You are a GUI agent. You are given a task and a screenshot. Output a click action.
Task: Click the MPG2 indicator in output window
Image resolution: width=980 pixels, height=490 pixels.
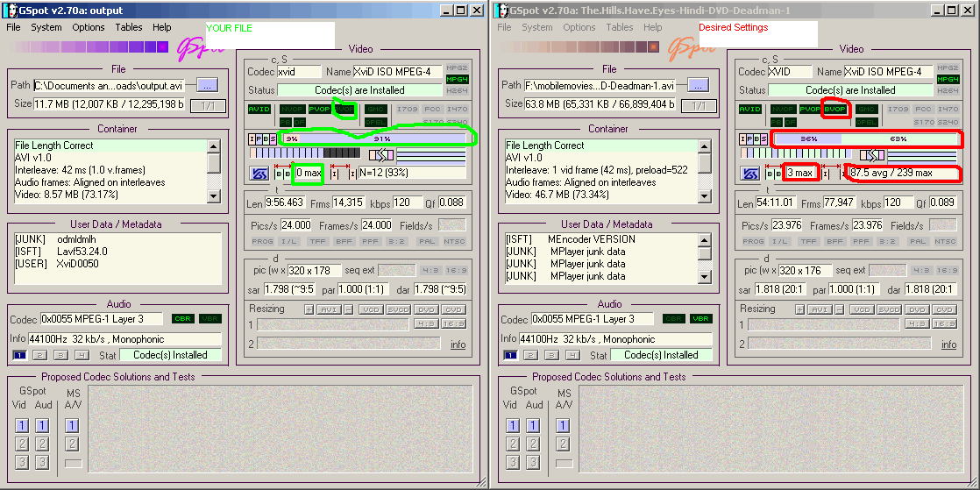pyautogui.click(x=457, y=67)
